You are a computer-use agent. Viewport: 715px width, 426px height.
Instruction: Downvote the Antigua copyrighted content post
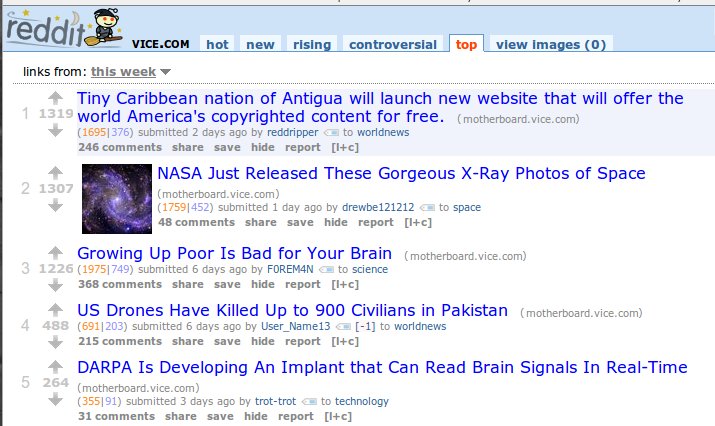(x=55, y=131)
